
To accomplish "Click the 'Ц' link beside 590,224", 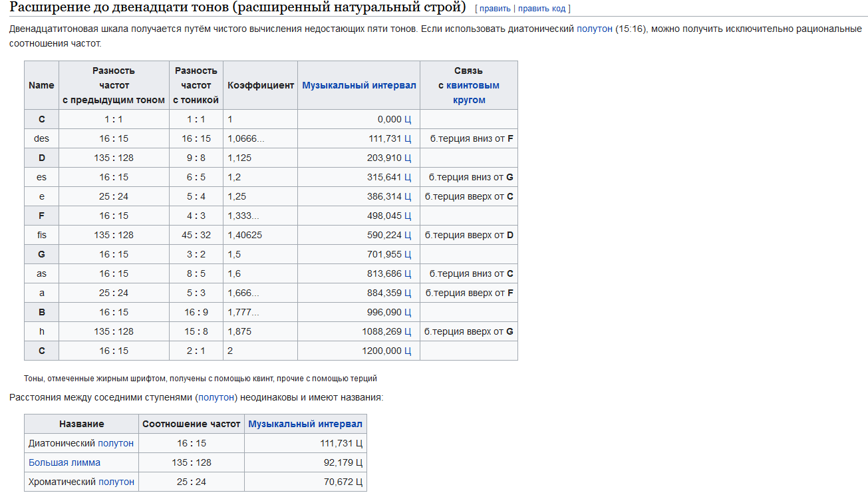I will pos(408,235).
